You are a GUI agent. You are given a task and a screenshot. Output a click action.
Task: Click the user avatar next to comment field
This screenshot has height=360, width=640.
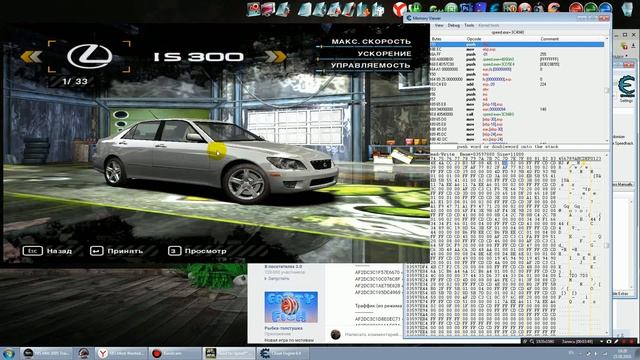pyautogui.click(x=336, y=335)
